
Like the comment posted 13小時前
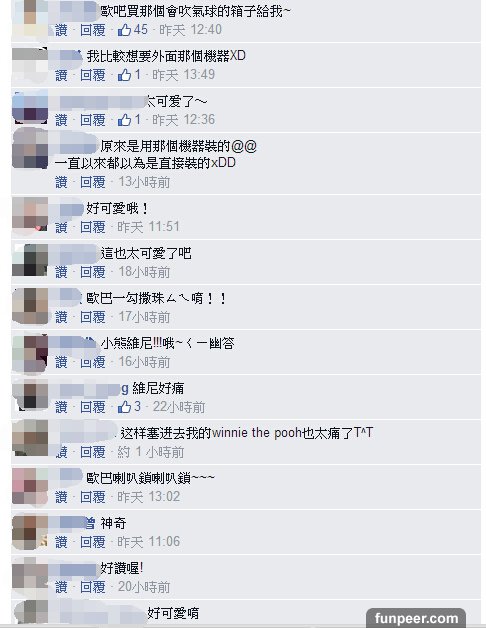click(x=61, y=182)
